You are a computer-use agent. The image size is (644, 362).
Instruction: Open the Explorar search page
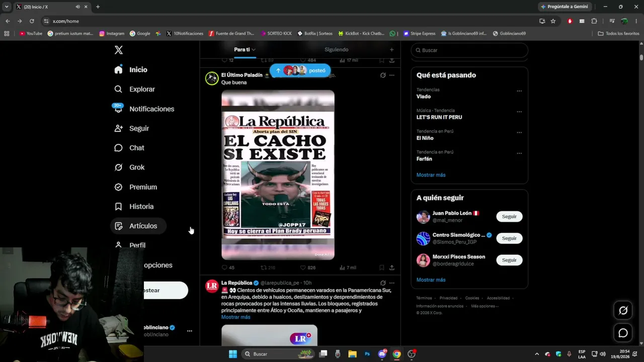[x=134, y=89]
